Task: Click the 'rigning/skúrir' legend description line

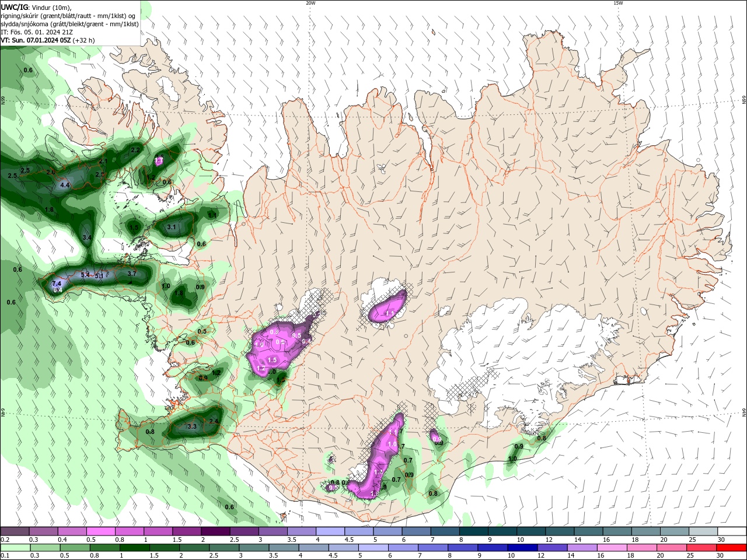Action: point(68,16)
